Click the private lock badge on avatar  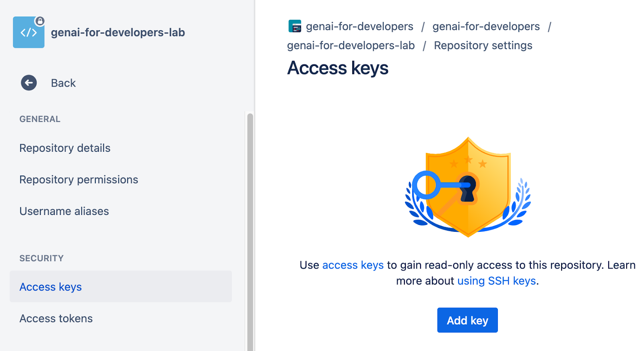(x=39, y=21)
